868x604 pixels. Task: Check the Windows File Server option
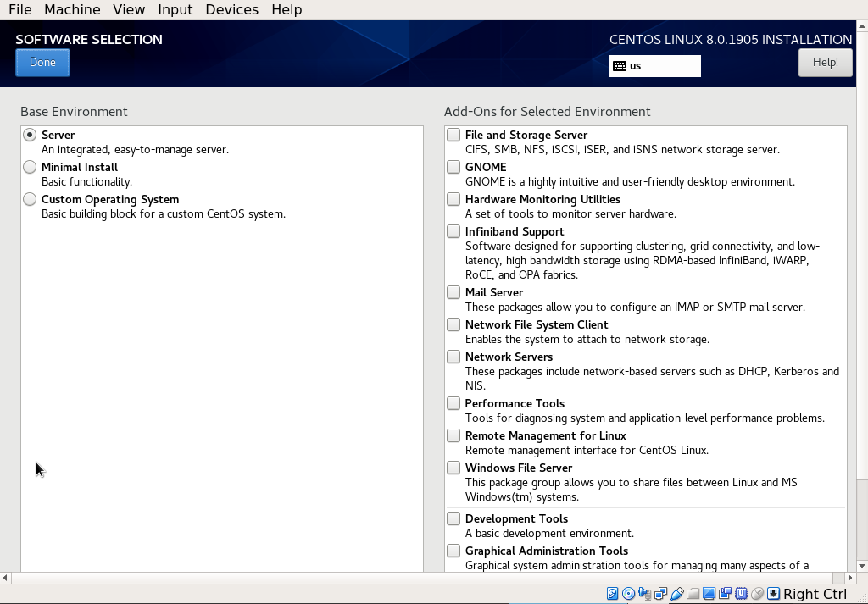click(x=453, y=467)
